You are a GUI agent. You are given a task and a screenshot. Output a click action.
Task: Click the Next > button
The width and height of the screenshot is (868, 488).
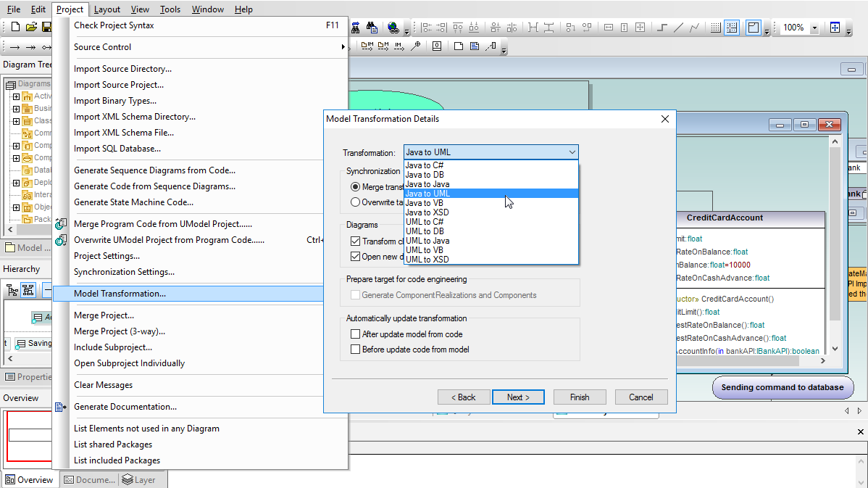[518, 397]
